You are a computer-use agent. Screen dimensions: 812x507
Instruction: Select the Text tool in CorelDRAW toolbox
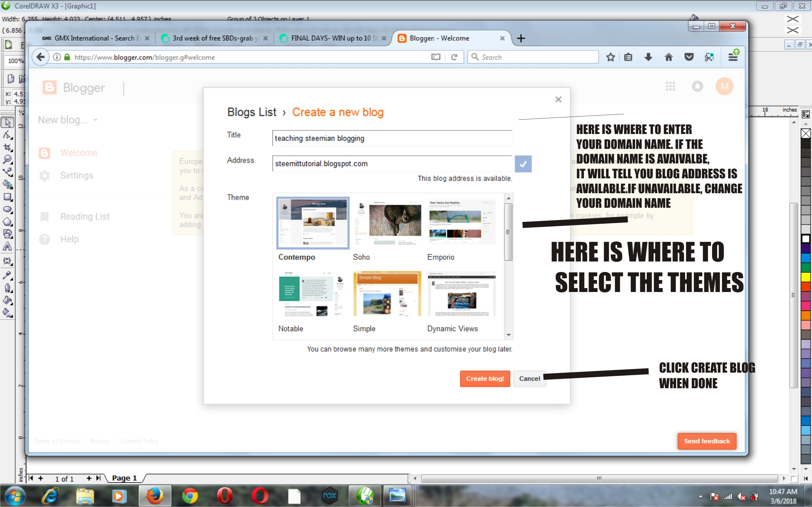[8, 247]
